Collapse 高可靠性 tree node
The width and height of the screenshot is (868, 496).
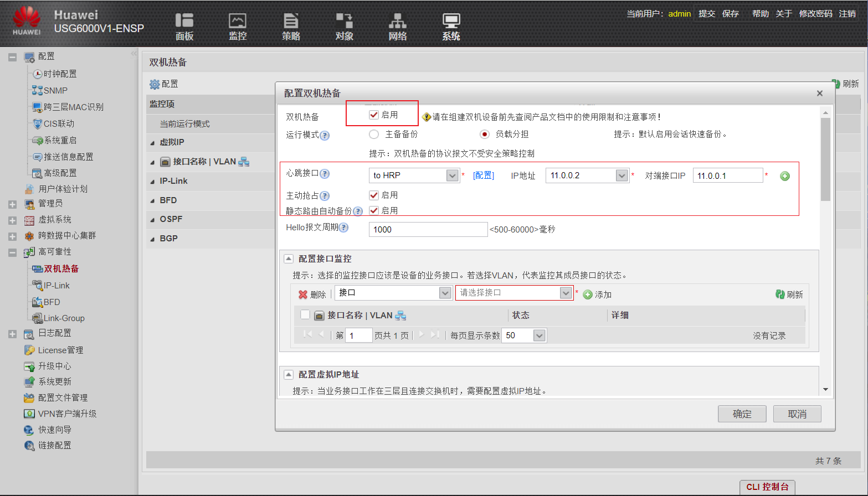[x=12, y=252]
